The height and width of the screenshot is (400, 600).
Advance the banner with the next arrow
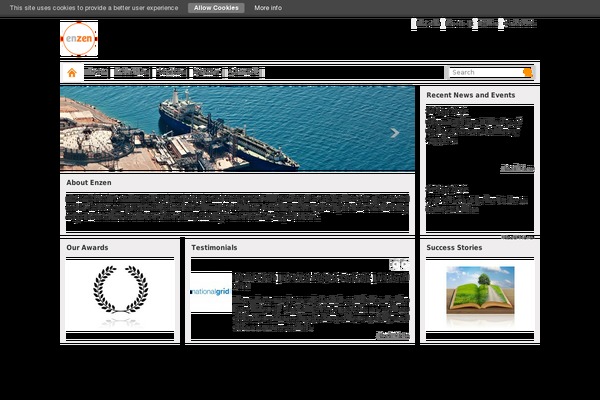[x=395, y=132]
